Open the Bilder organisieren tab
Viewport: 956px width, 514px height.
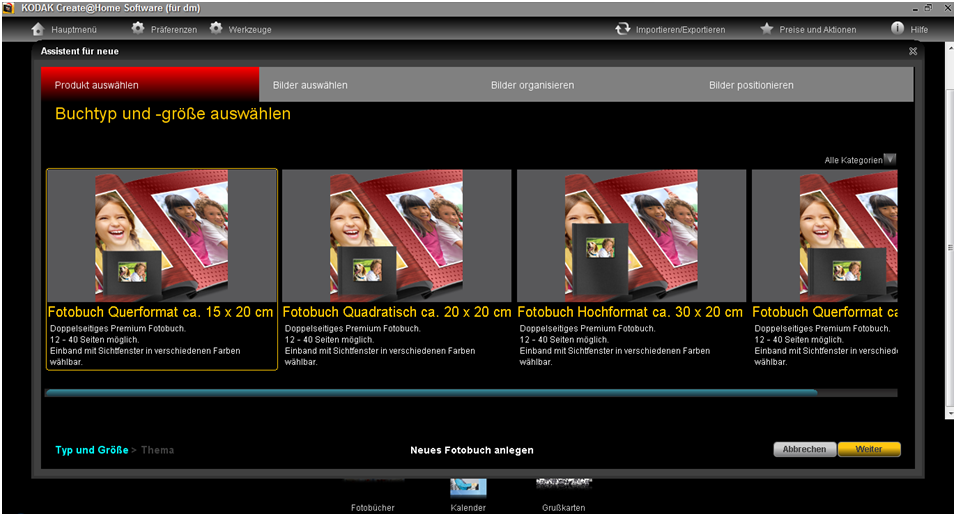click(532, 85)
